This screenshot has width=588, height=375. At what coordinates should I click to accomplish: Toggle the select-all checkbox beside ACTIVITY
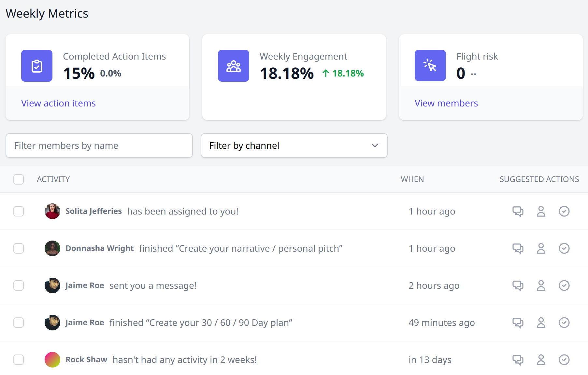(x=19, y=179)
